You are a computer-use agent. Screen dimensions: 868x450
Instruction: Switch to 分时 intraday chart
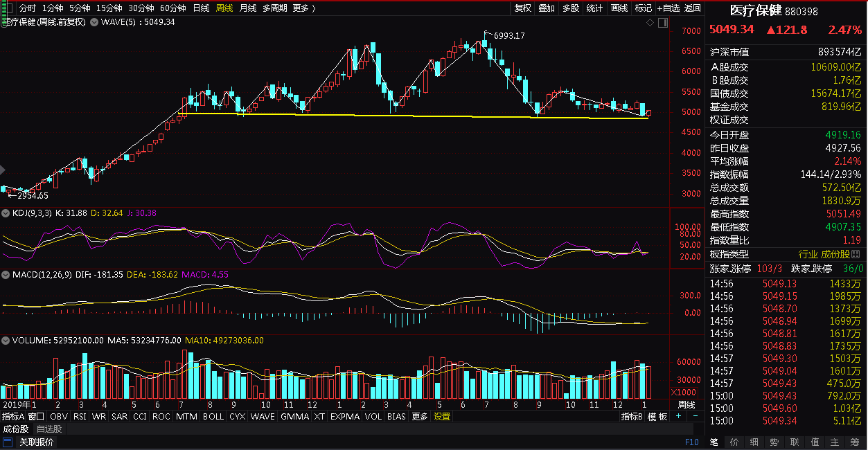27,8
